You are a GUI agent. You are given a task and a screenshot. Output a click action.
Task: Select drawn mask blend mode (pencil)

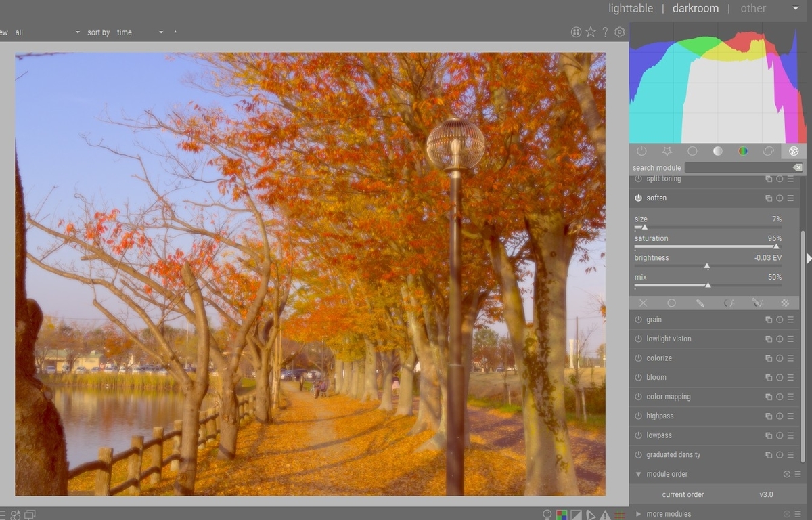pos(700,303)
